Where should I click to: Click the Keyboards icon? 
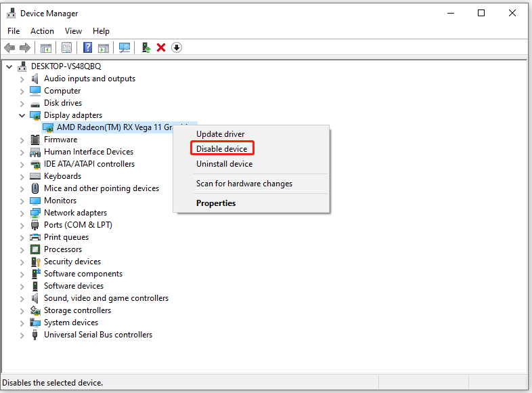click(x=35, y=176)
